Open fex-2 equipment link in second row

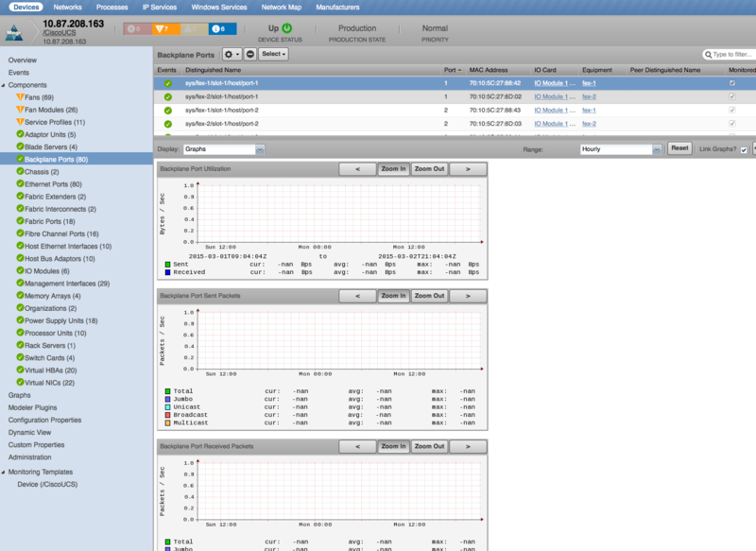(589, 96)
